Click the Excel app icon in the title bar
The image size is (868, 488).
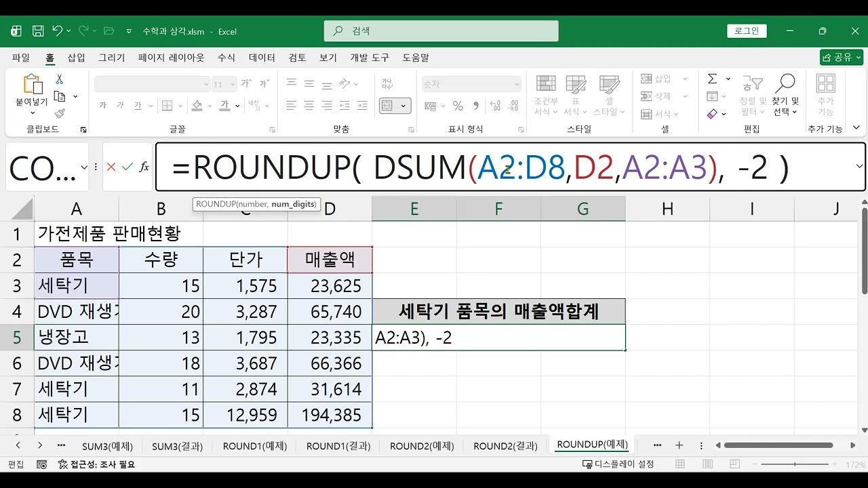pos(16,31)
